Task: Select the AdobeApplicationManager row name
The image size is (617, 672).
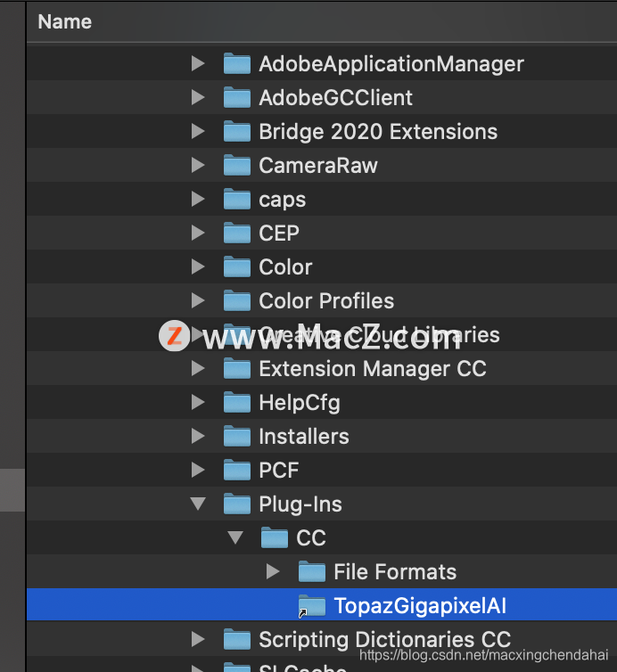Action: click(391, 64)
